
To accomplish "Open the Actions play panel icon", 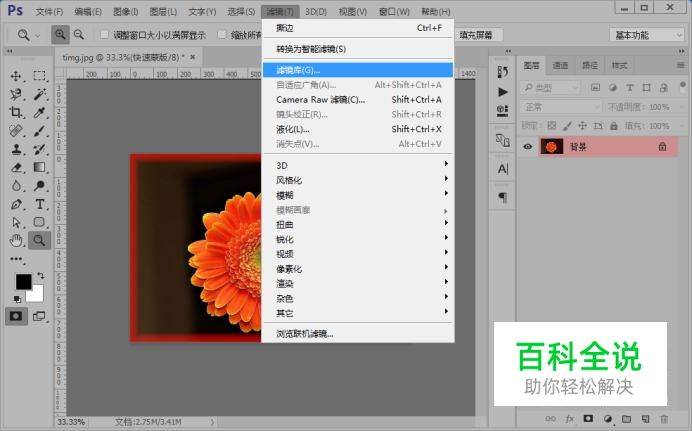I will [x=503, y=92].
